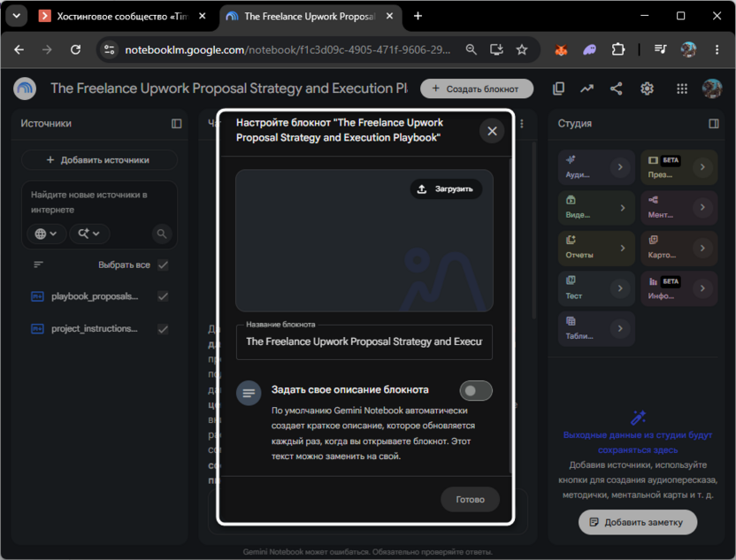Expand the Тест card arrow
736x560 pixels.
(x=620, y=288)
